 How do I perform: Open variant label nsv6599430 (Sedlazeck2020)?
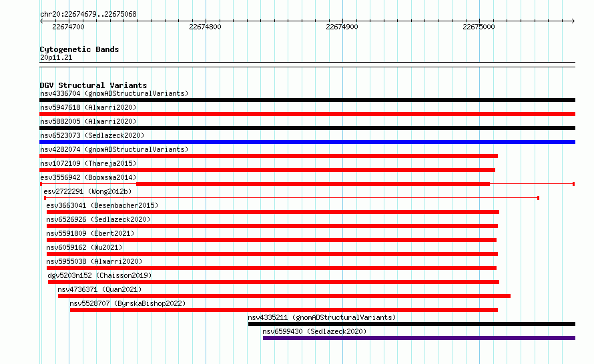click(314, 331)
